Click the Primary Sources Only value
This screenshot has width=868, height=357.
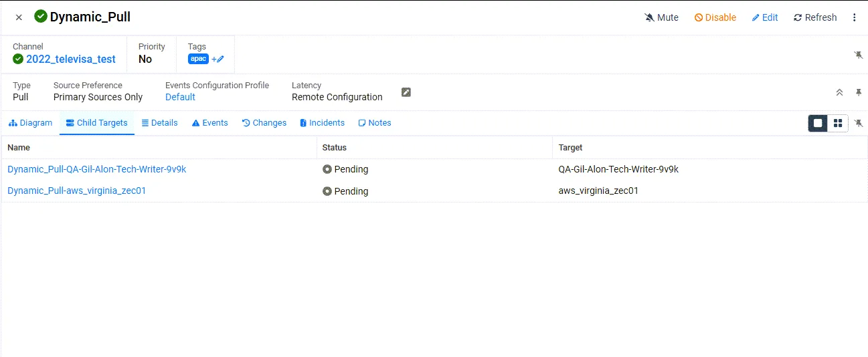pos(98,97)
